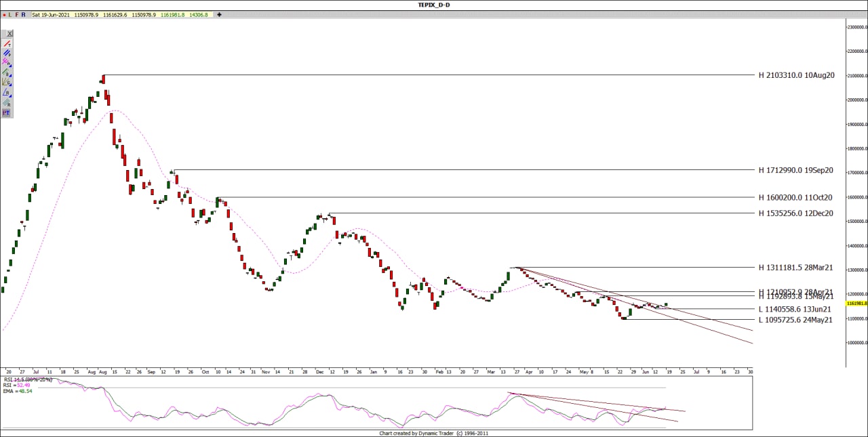
Task: Select the L 1095725.6 24May21 level label
Action: click(x=795, y=320)
